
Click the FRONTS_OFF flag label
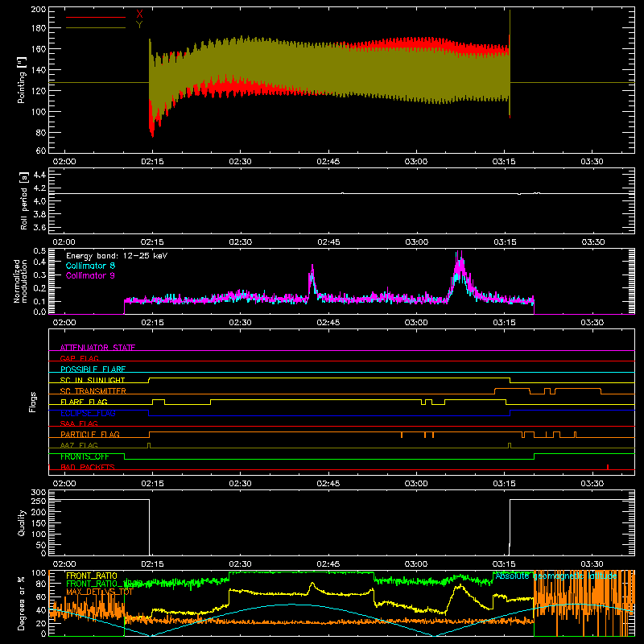(85, 456)
